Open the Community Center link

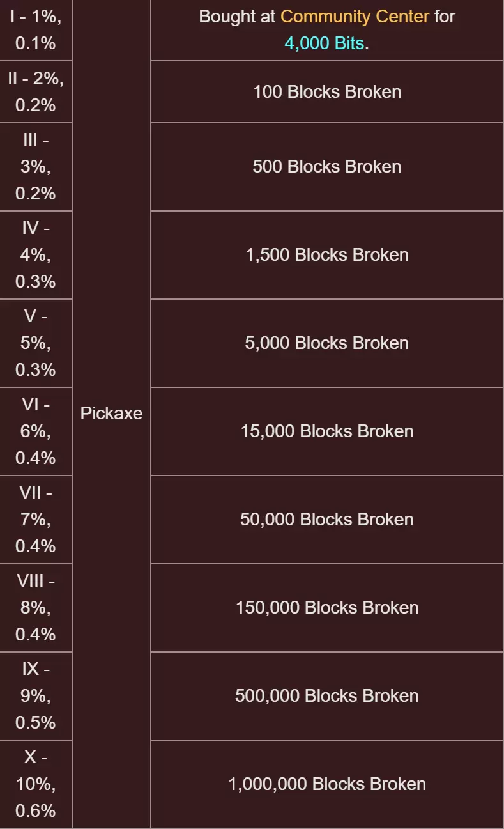[x=355, y=17]
